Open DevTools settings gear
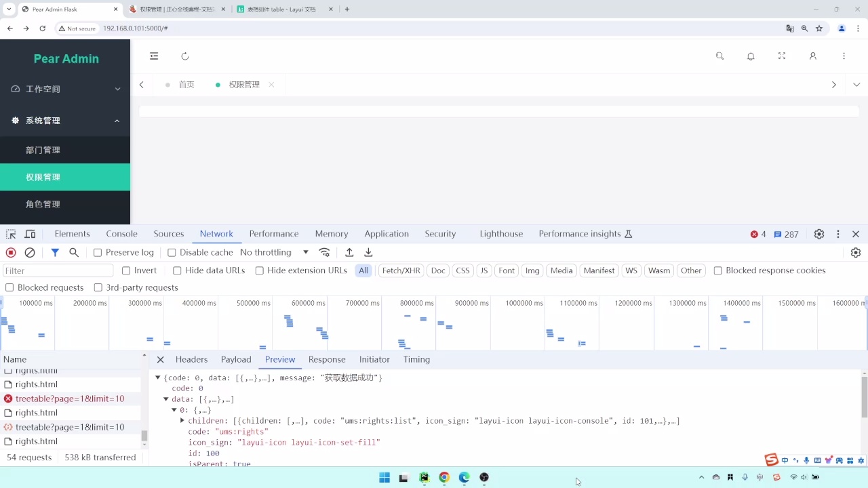Image resolution: width=868 pixels, height=488 pixels. [x=819, y=234]
